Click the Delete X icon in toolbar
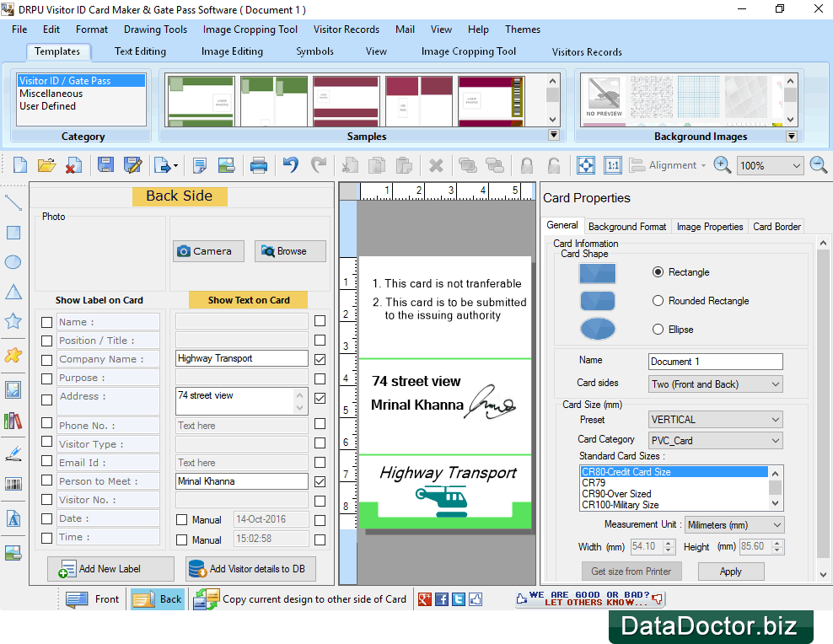This screenshot has width=833, height=644. [436, 166]
